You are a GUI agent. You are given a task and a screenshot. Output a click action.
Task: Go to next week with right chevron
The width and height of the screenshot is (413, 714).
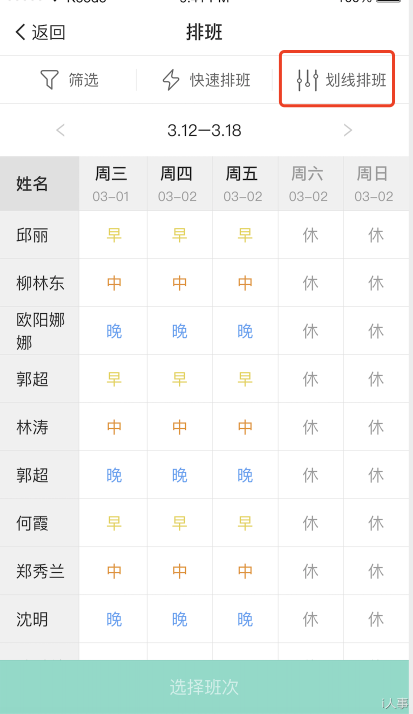tap(348, 130)
